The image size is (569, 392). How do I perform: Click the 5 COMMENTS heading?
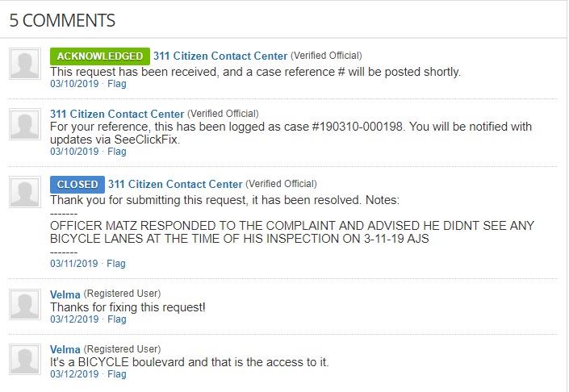coord(62,20)
